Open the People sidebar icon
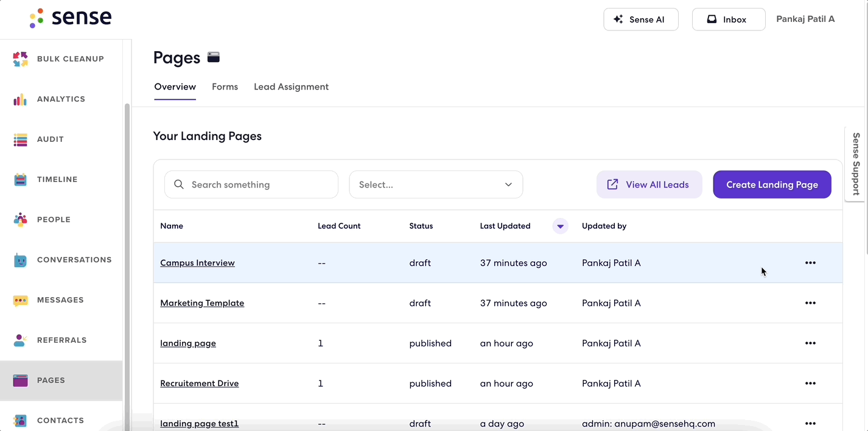Screen dimensions: 868x431 (x=20, y=220)
